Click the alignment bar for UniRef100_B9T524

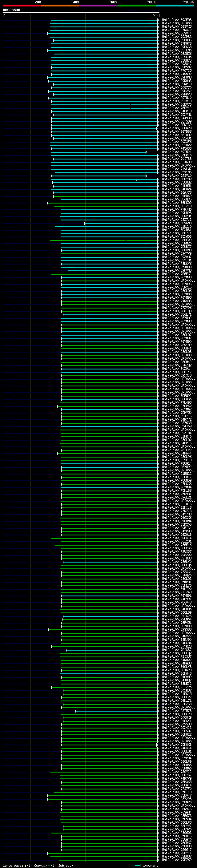pyautogui.click(x=99, y=152)
